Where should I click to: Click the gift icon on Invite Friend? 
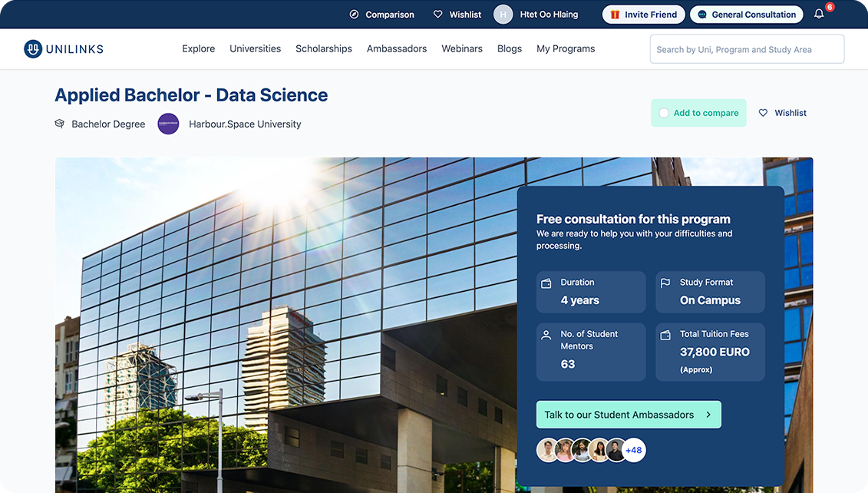pyautogui.click(x=615, y=15)
